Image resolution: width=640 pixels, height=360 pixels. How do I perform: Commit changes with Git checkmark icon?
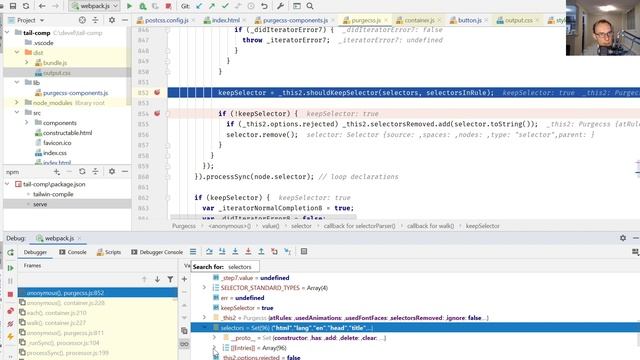pyautogui.click(x=225, y=6)
